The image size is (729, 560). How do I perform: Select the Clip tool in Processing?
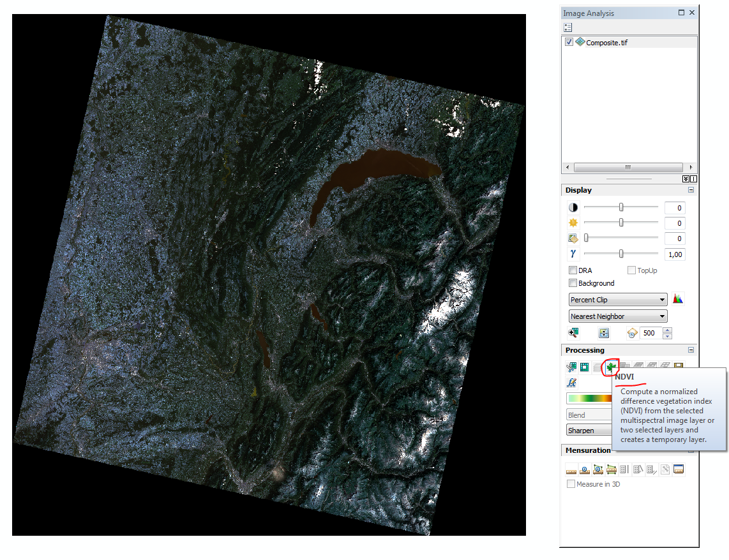571,367
